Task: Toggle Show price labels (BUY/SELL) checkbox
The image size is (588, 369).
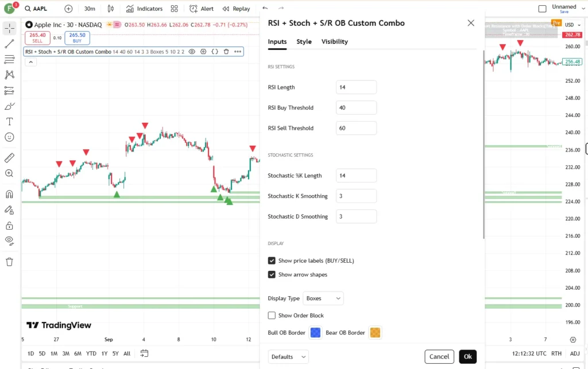Action: (272, 261)
